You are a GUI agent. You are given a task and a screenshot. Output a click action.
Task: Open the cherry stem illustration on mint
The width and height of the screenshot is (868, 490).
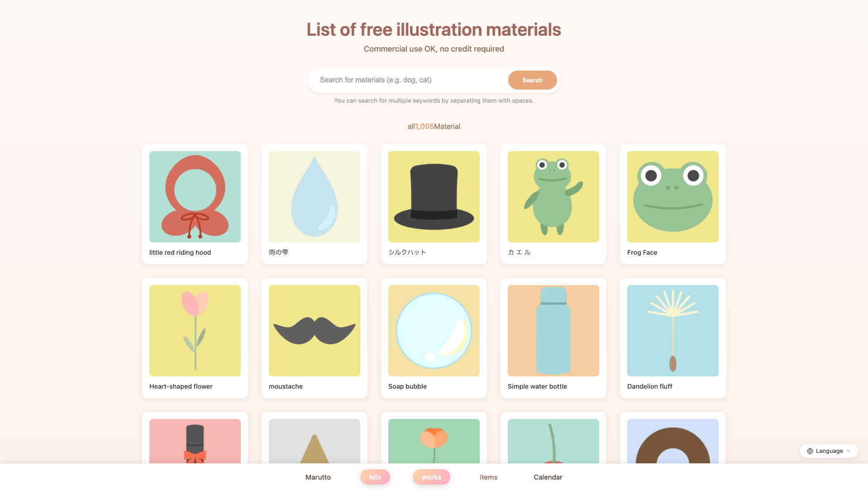[553, 441]
